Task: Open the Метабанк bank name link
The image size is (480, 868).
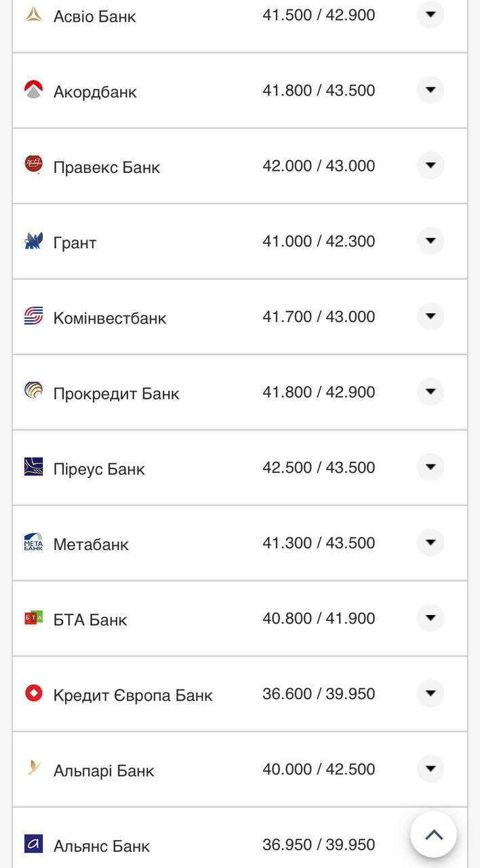Action: (x=91, y=544)
